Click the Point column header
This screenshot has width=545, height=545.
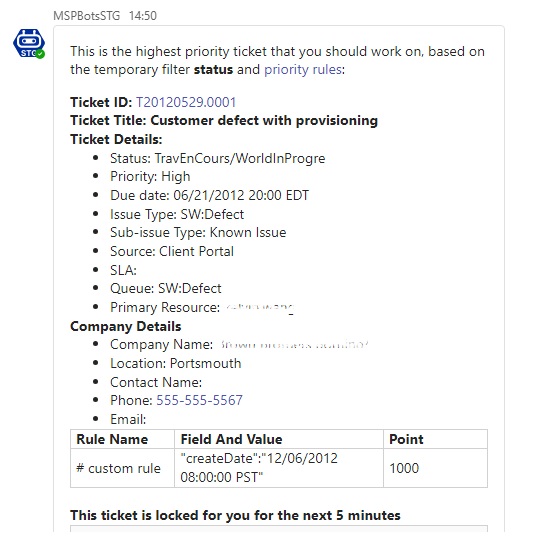point(436,439)
